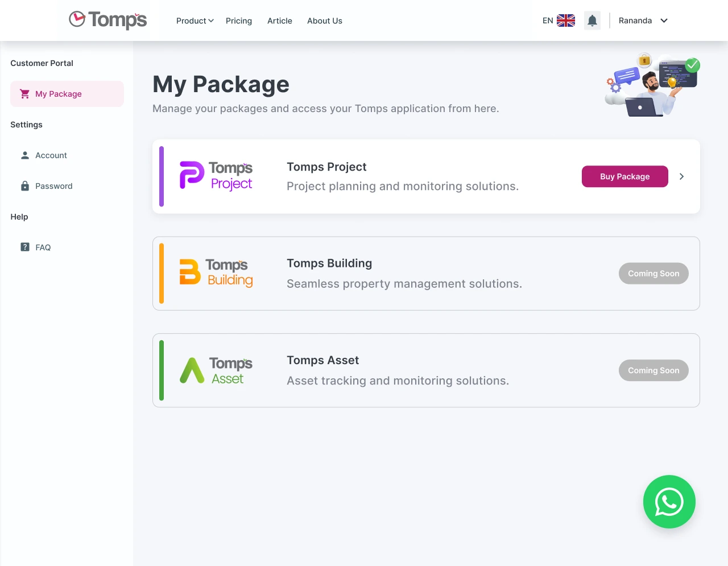Open WhatsApp chat via green icon
The width and height of the screenshot is (728, 566).
[x=669, y=502]
